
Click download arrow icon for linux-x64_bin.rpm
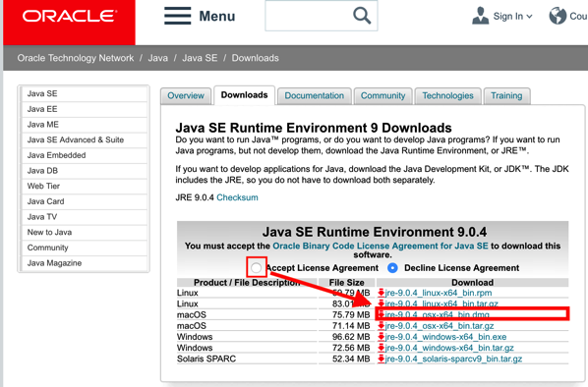tap(381, 293)
